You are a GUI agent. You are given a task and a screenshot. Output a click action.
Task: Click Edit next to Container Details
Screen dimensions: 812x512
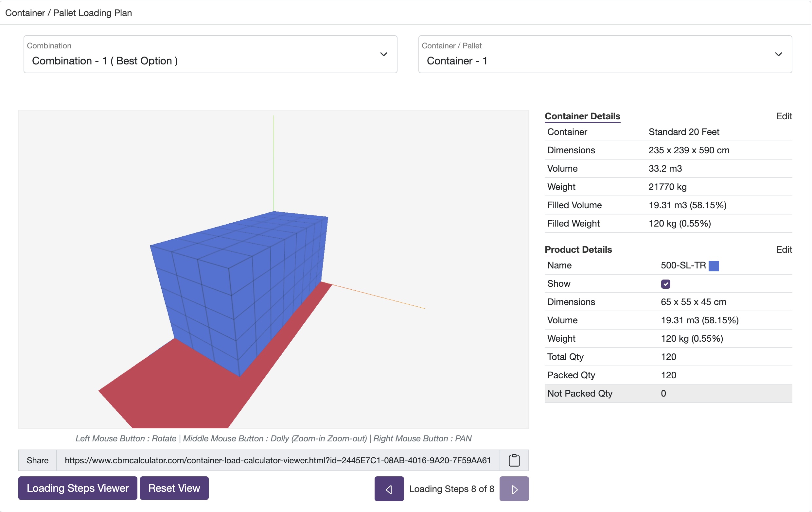coord(785,116)
